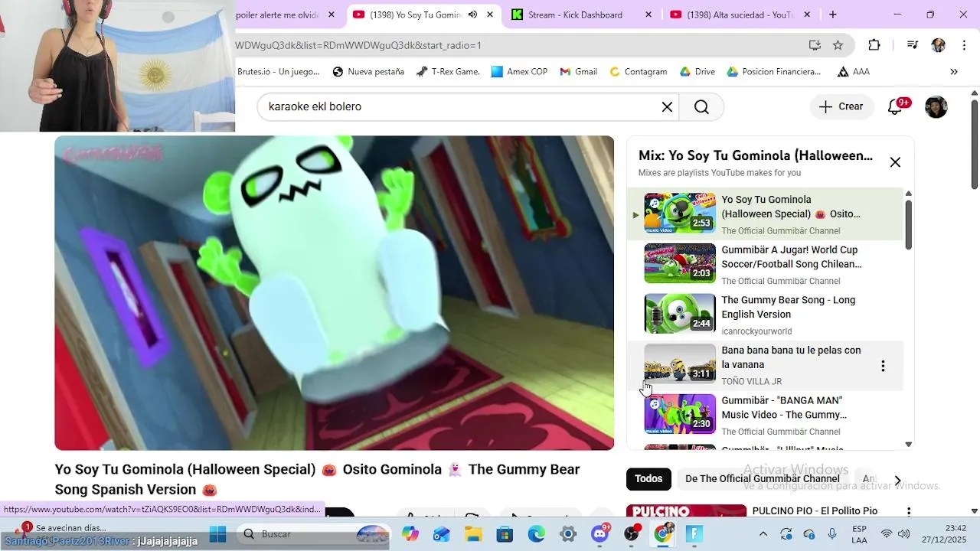
Task: Open T-Rex Game bookmark
Action: [x=448, y=72]
